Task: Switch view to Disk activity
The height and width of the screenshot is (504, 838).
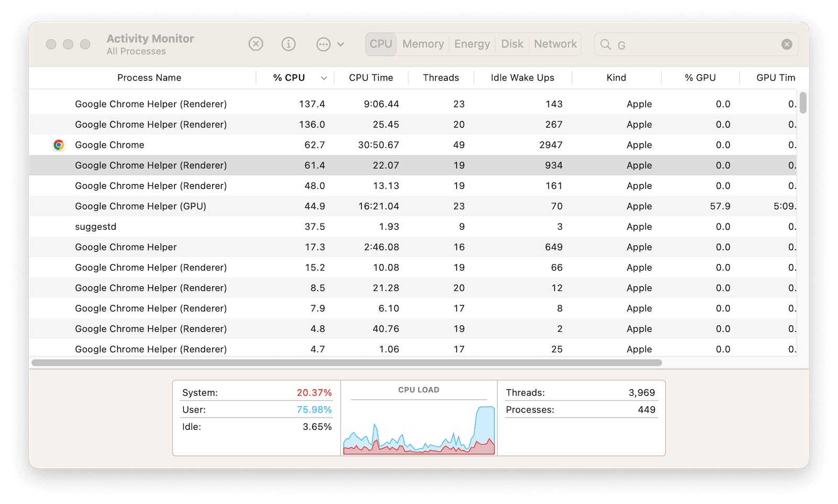Action: [512, 44]
